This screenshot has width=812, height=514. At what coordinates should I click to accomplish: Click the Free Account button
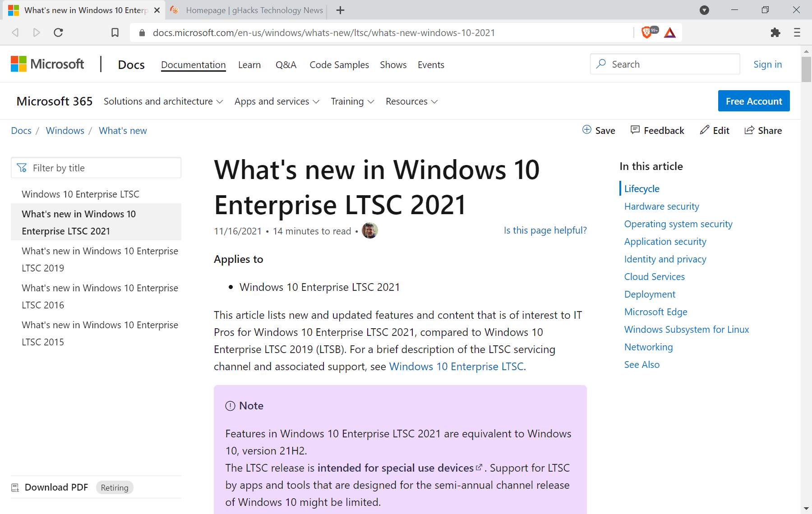tap(754, 101)
